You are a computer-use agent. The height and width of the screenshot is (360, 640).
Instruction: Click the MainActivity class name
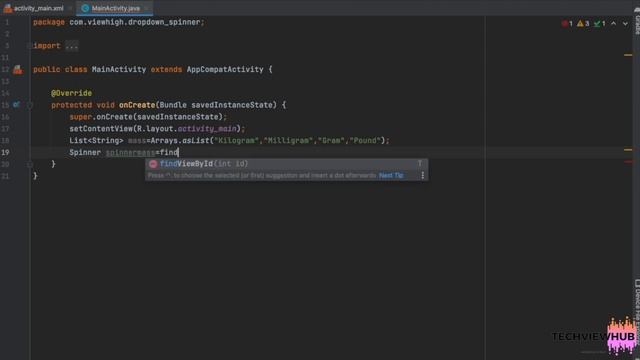(x=118, y=69)
